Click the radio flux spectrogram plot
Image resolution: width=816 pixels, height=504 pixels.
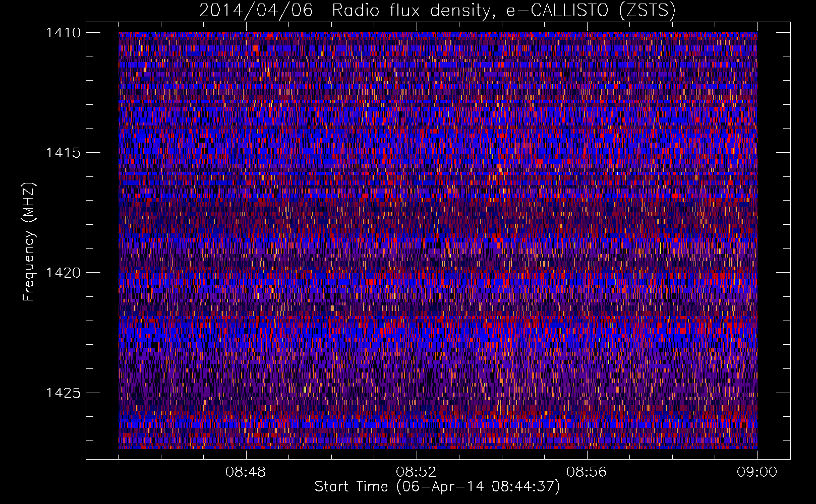pos(438,240)
